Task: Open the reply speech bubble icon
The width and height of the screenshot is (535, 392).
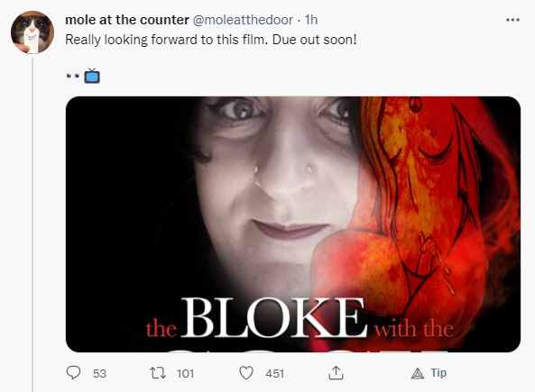Action: (x=73, y=372)
